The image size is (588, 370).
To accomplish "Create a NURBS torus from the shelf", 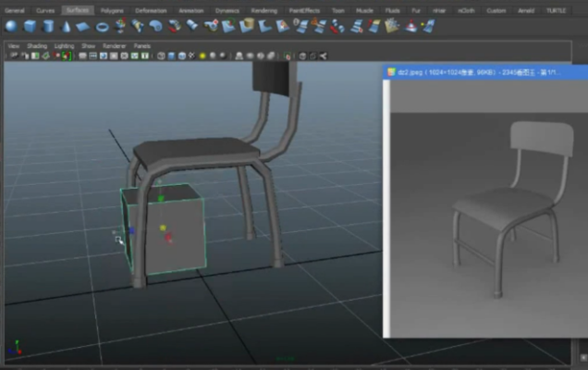I will pyautogui.click(x=102, y=26).
